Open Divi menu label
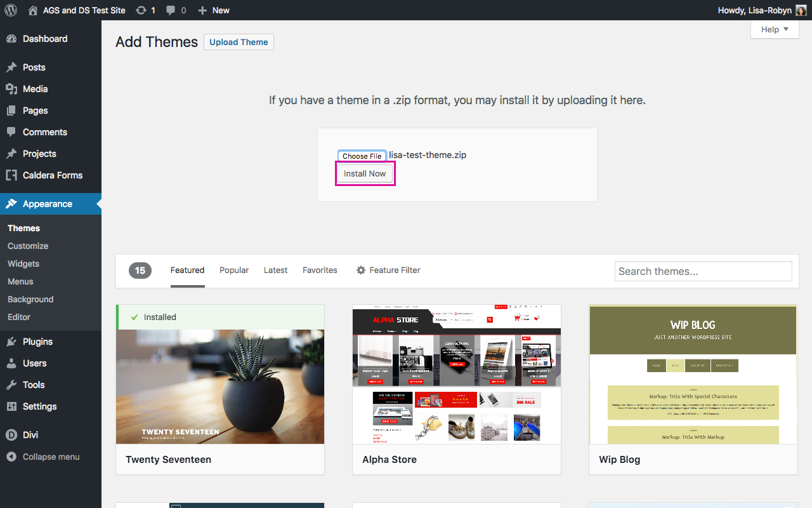812x508 pixels. (x=30, y=435)
